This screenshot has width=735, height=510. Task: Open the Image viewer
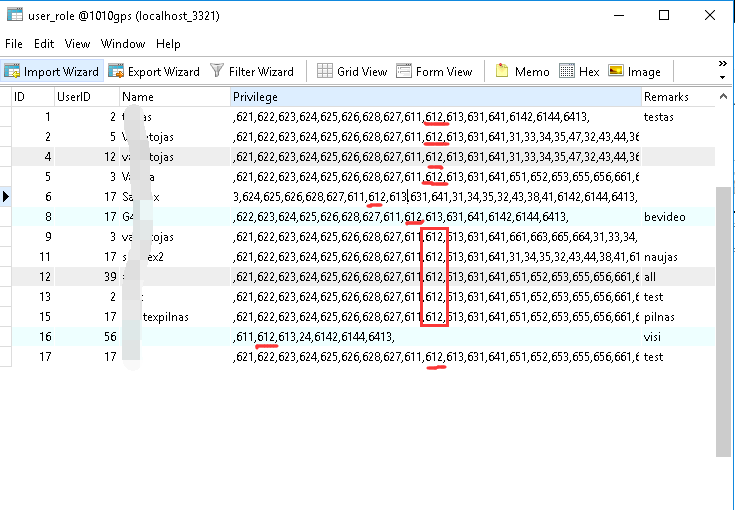635,71
